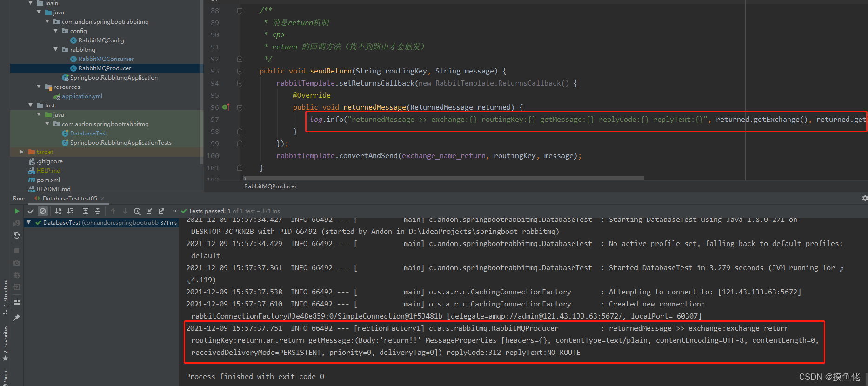Click the project tree vertical scrollbar
This screenshot has height=386, width=868.
coord(201,81)
